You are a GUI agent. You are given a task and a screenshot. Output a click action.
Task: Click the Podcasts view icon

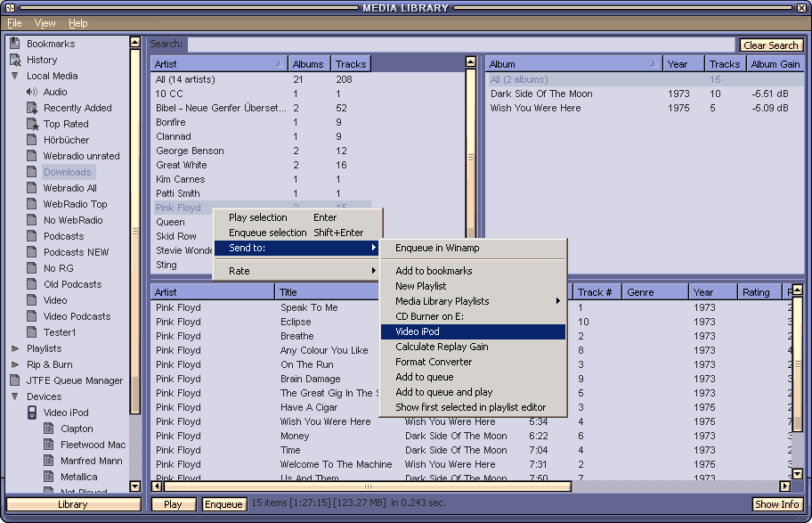point(31,236)
